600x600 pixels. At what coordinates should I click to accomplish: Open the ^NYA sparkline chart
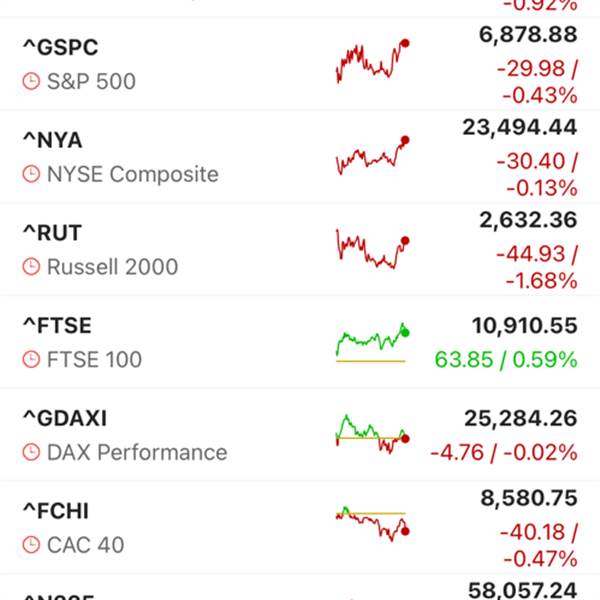(x=372, y=155)
